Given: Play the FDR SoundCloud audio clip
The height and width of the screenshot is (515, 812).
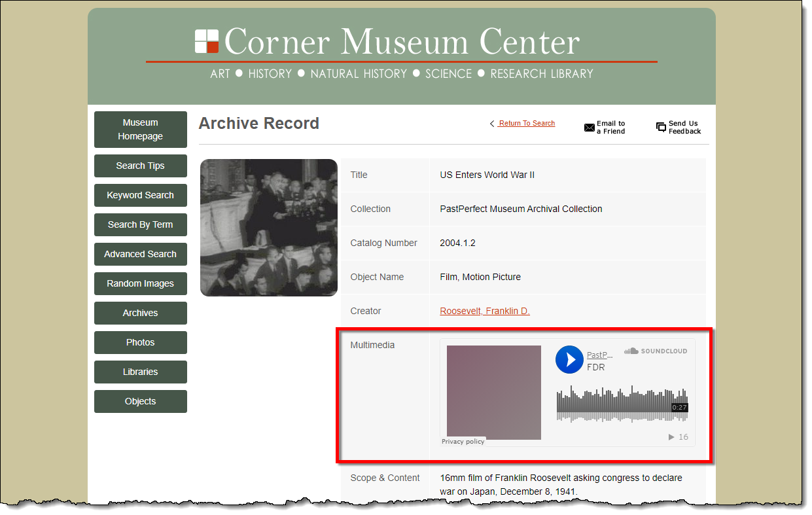Looking at the screenshot, I should pyautogui.click(x=569, y=360).
